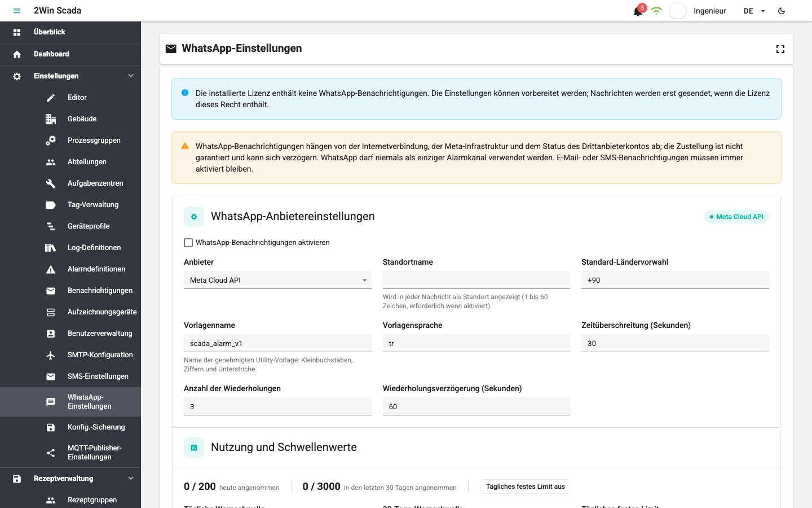Click the green connection status icon

(656, 11)
